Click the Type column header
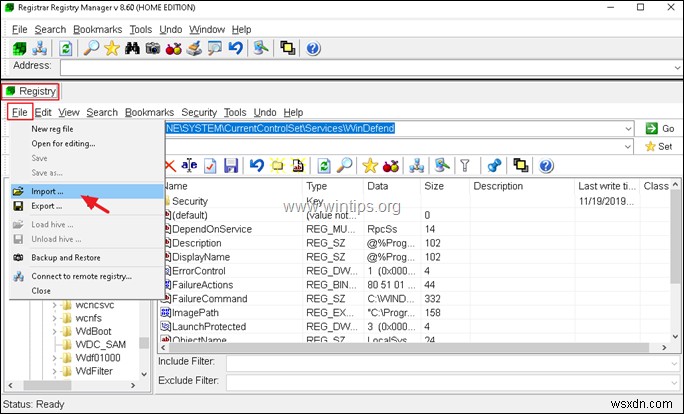 332,186
